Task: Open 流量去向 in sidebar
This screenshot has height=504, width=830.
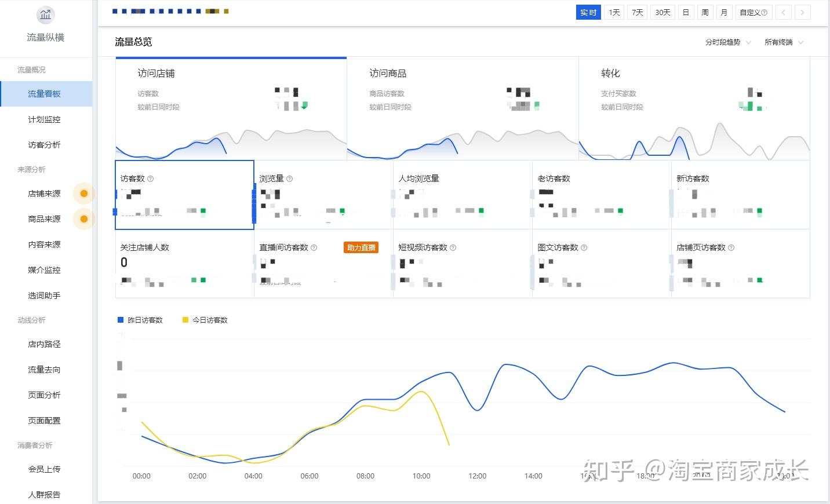Action: tap(46, 370)
